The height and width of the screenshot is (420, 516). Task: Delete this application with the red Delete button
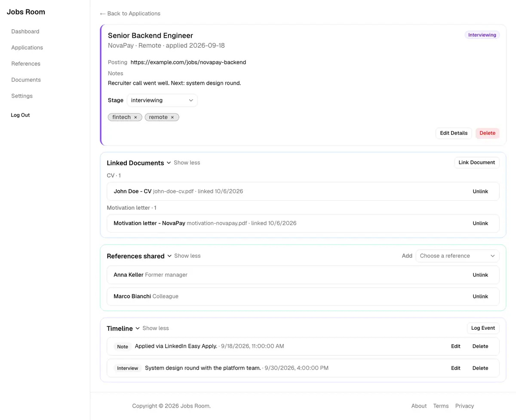tap(487, 133)
